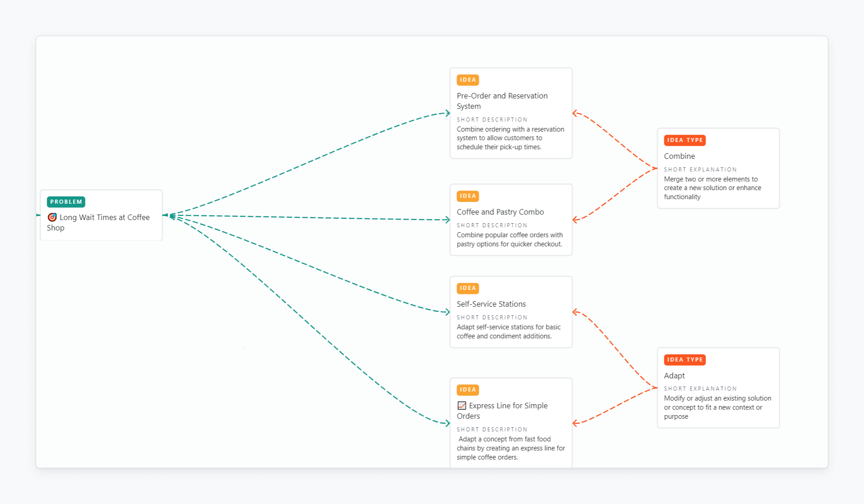Click the Pre-Order card's short description text
The image size is (864, 504).
click(510, 138)
